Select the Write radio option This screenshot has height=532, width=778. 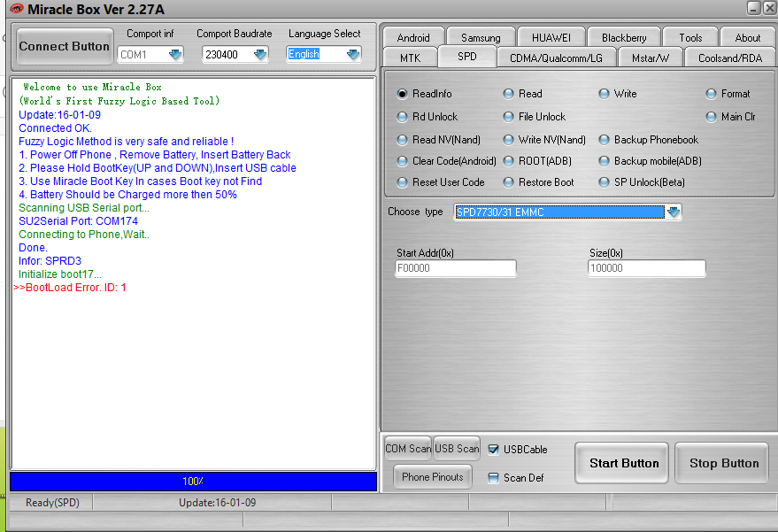tap(604, 94)
